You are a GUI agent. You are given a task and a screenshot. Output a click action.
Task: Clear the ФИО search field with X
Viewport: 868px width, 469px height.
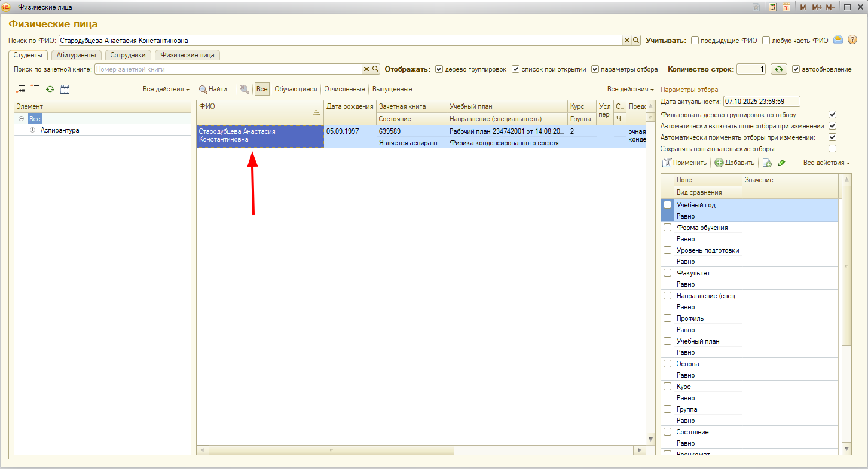click(627, 41)
